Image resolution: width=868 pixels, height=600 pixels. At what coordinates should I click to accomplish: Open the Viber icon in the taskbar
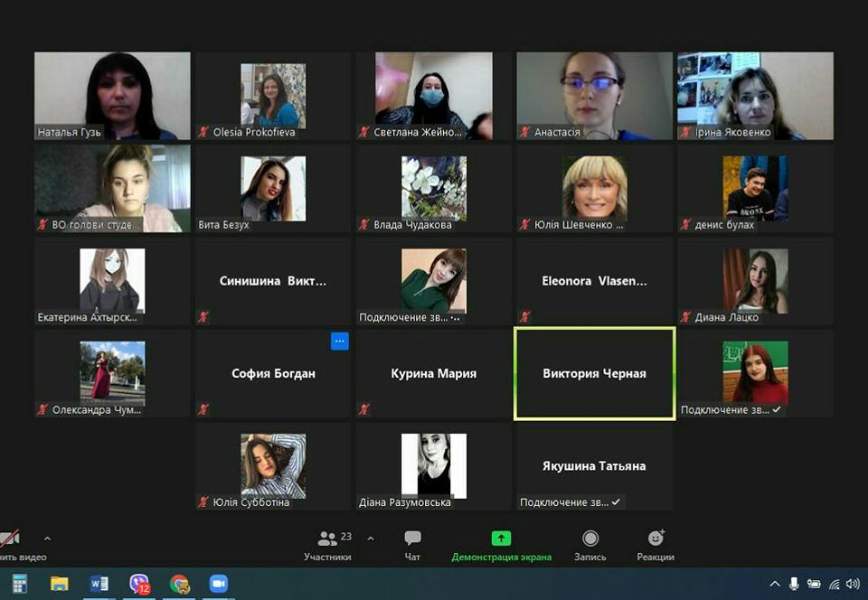[x=139, y=584]
